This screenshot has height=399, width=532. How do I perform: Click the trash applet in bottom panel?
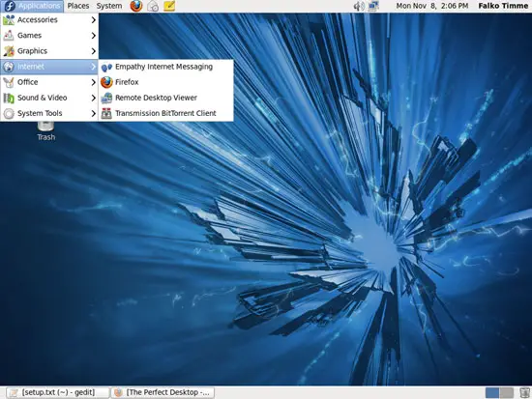(524, 392)
